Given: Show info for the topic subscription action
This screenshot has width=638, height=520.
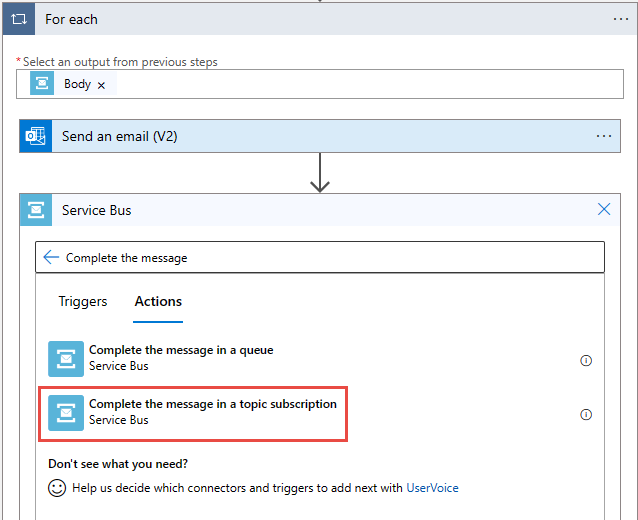Looking at the screenshot, I should click(x=586, y=414).
